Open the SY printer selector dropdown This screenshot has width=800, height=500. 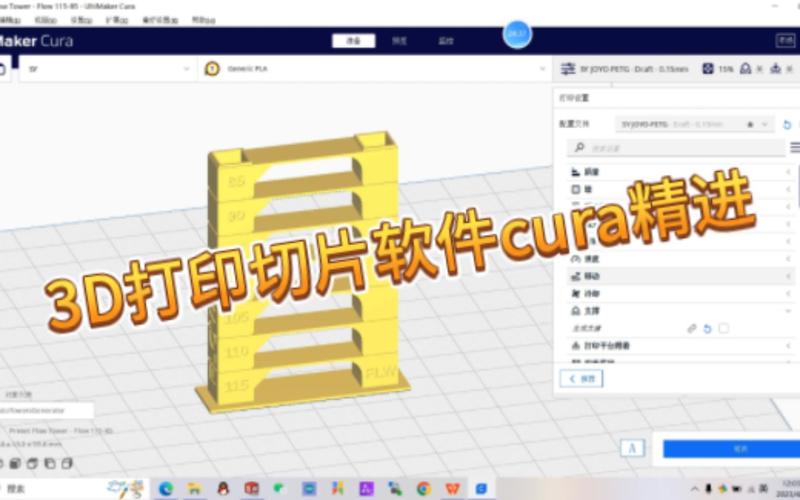pos(107,69)
